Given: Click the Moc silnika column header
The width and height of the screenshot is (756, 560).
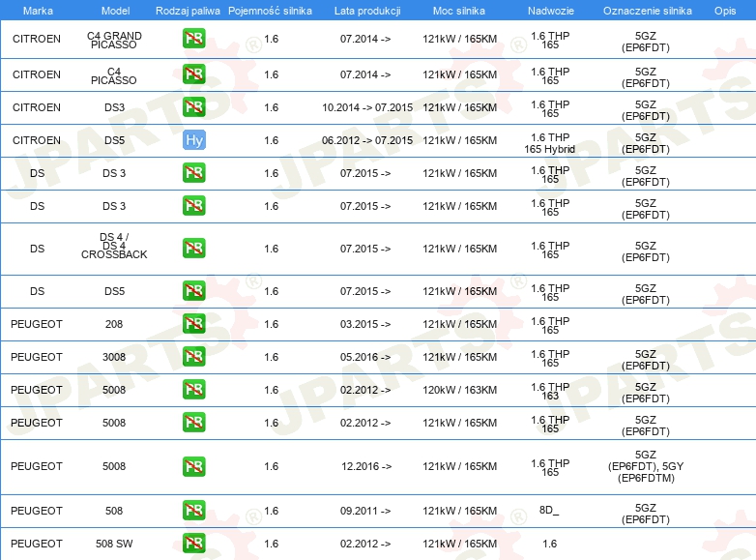Looking at the screenshot, I should (x=458, y=11).
